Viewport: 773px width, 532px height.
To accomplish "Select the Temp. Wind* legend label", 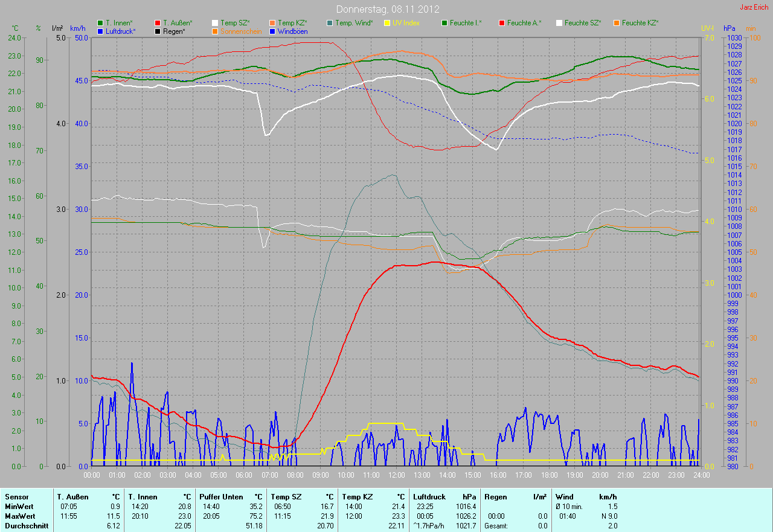I will coord(354,23).
